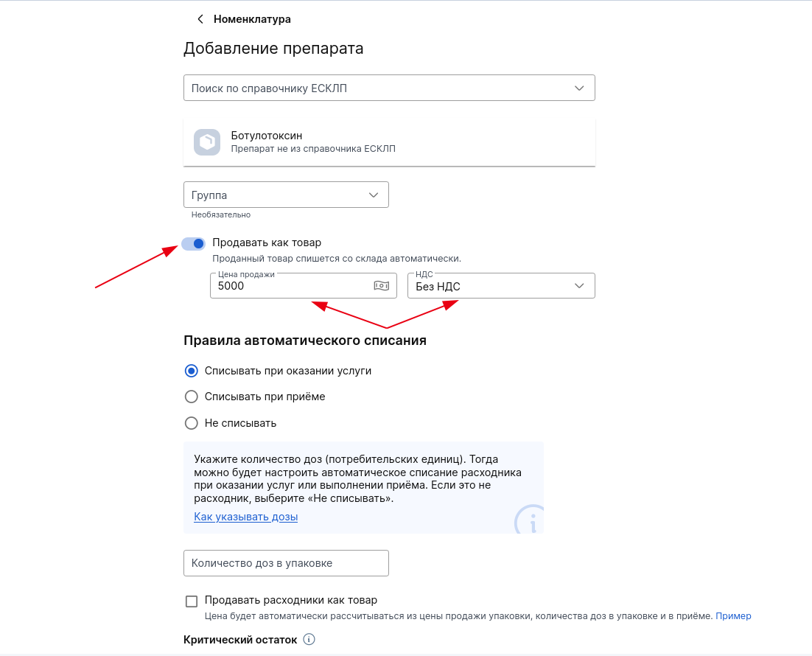Toggle the Продавать как товар switch

pyautogui.click(x=194, y=243)
